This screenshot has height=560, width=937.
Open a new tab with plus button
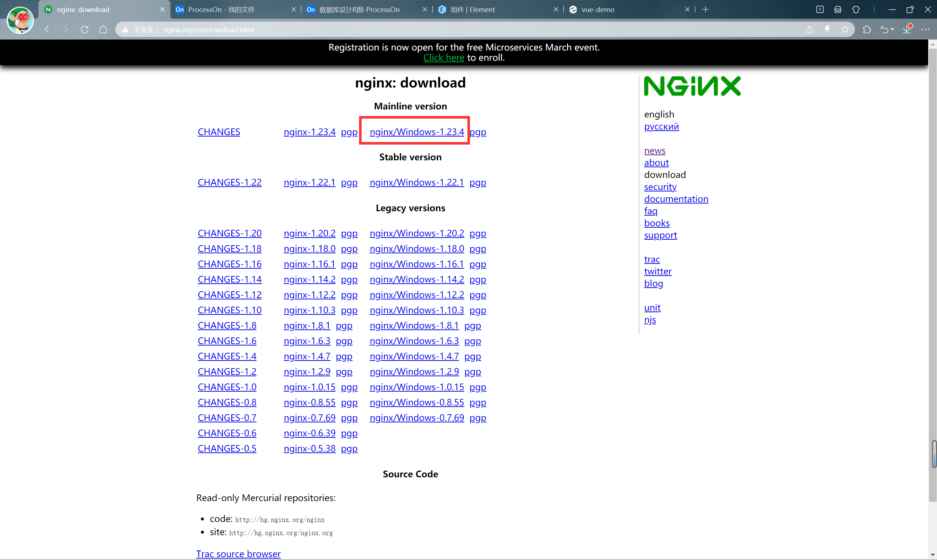(x=705, y=10)
